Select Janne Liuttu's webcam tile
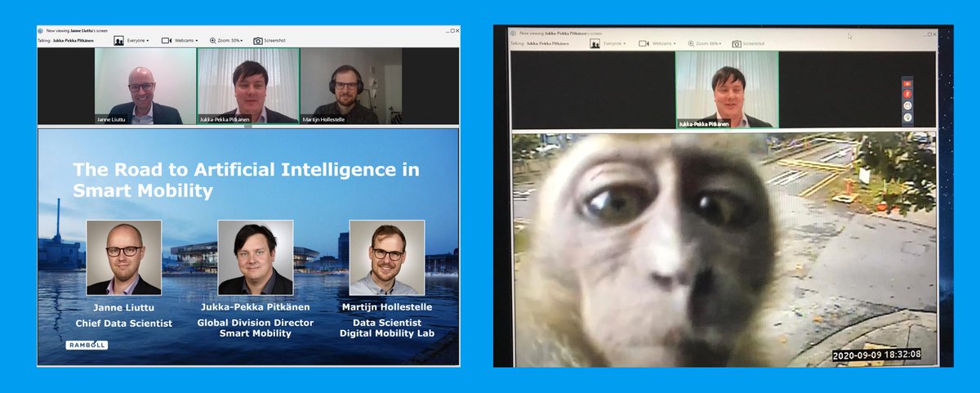 pyautogui.click(x=145, y=86)
